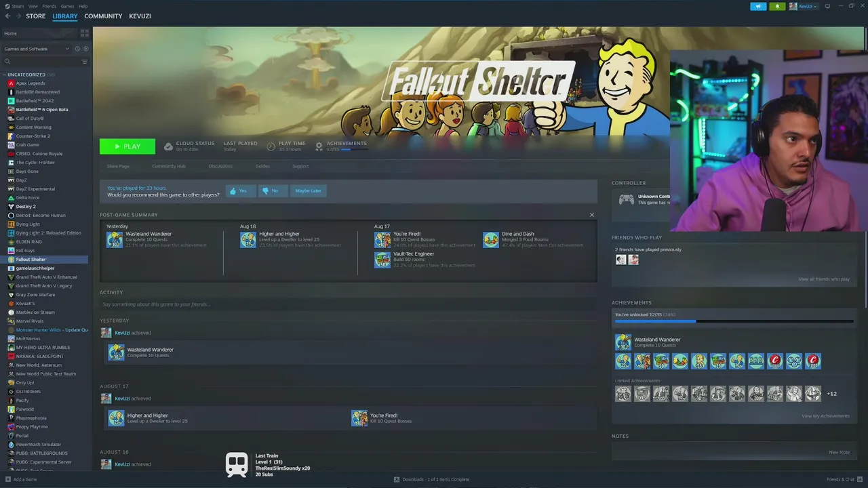
Task: Click the Cloud Status icon
Action: pos(168,146)
